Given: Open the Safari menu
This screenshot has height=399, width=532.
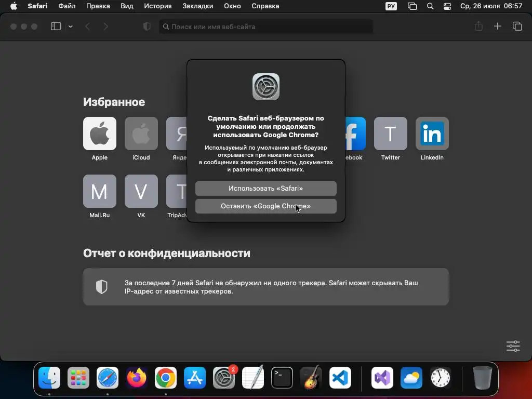Looking at the screenshot, I should [x=37, y=6].
